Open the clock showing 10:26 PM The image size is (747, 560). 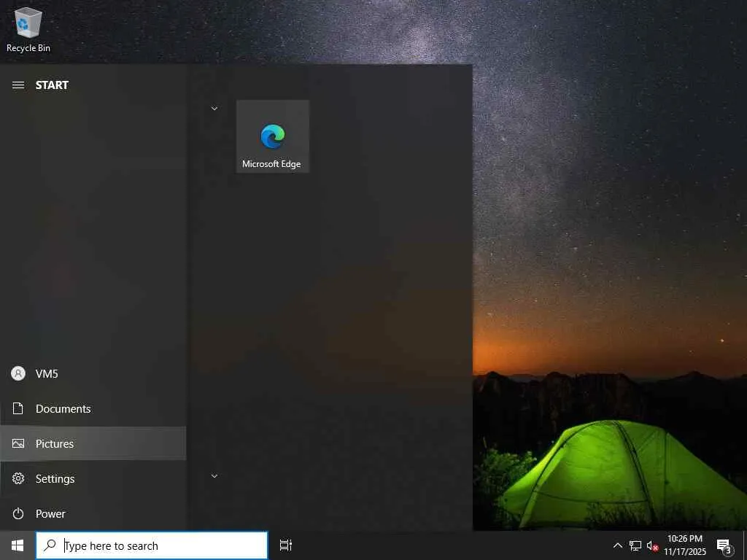(685, 545)
